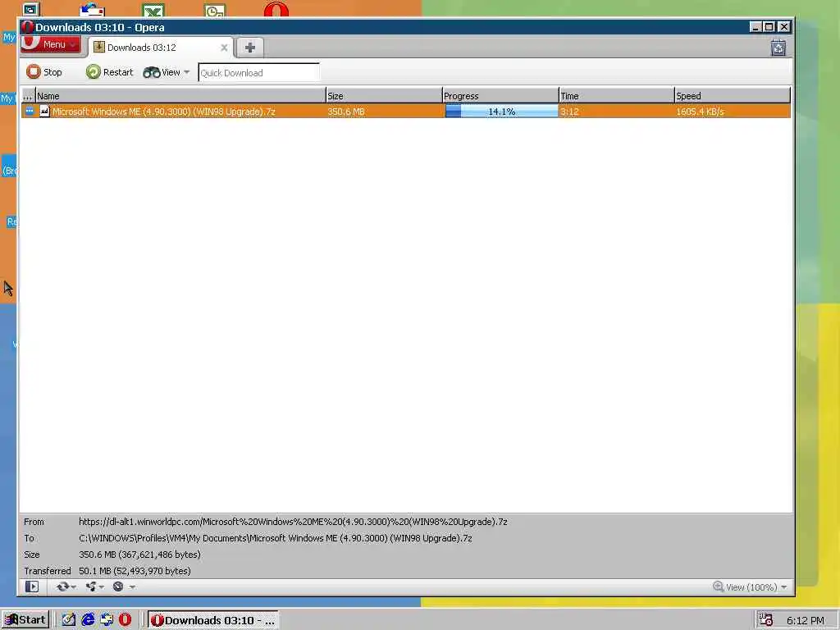Open the Opera Turbo icon dropdown

[123, 587]
